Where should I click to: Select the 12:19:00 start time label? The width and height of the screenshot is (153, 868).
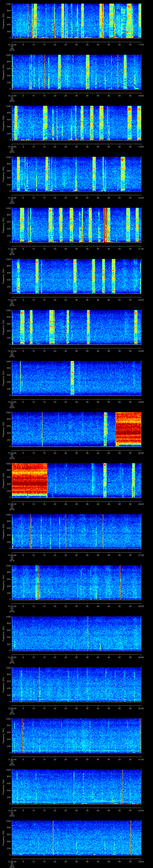tap(12, 198)
